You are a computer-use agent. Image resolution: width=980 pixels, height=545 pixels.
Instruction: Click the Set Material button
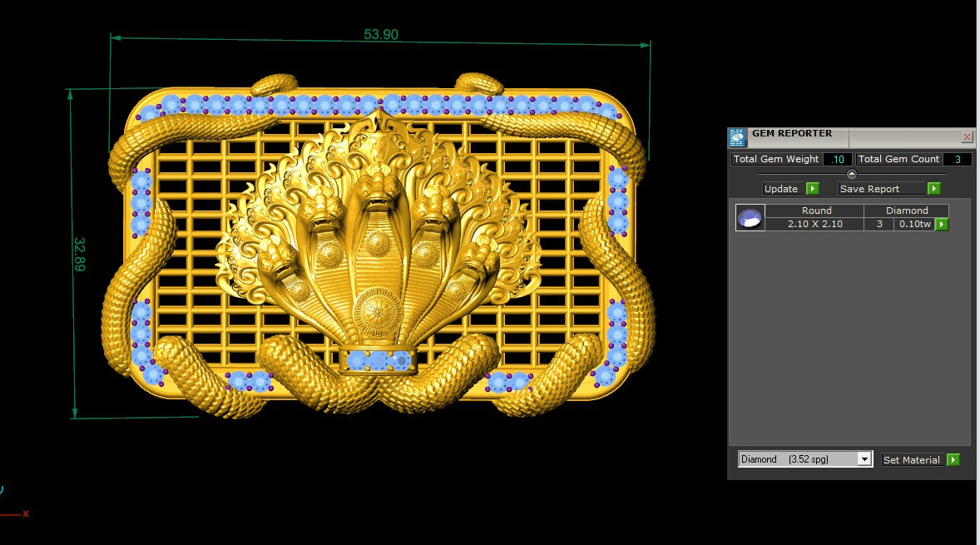(911, 460)
